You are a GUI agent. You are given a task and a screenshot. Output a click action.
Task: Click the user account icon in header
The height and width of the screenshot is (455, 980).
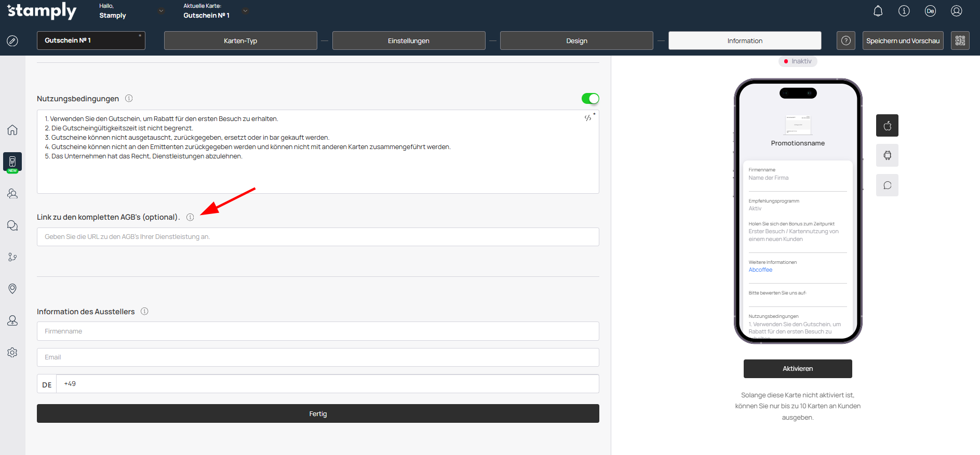(x=956, y=11)
